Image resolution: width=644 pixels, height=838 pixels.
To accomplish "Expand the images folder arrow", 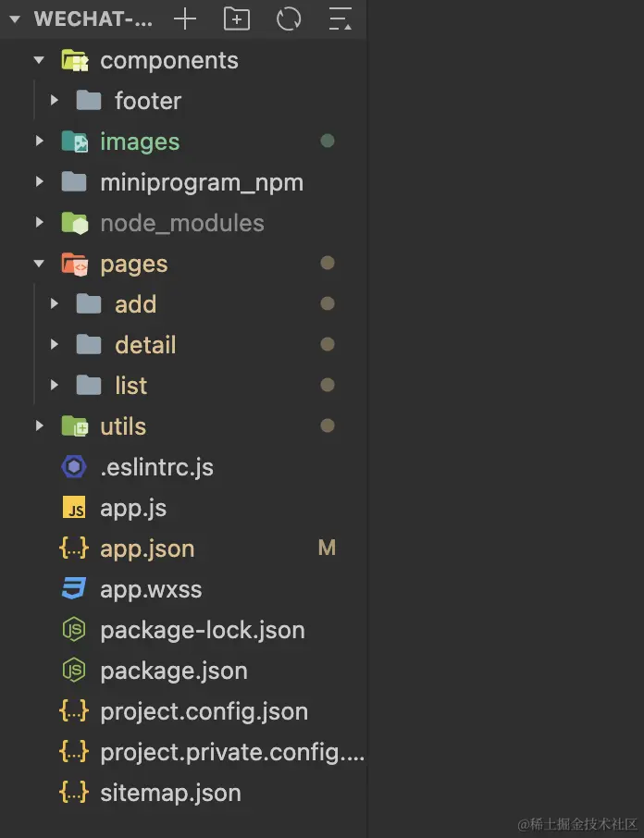I will click(39, 142).
